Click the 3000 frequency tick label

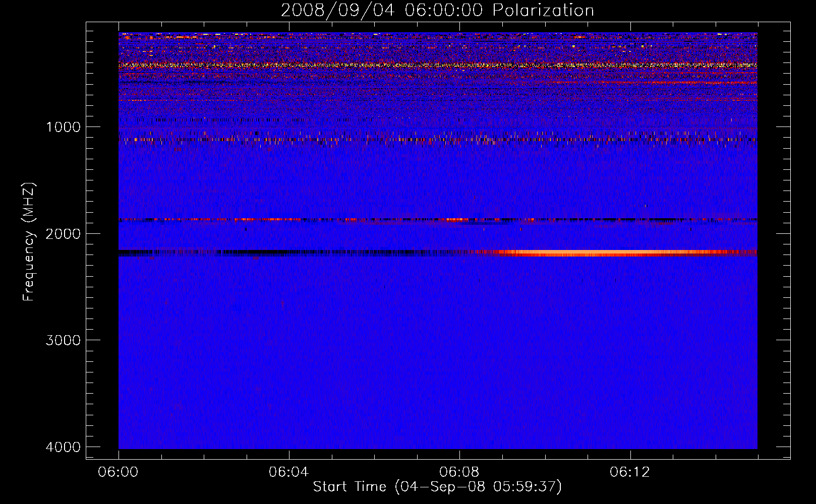(63, 340)
